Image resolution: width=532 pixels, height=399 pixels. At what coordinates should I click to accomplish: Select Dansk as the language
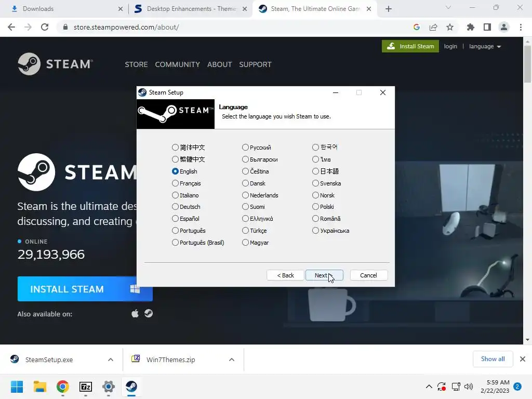[245, 183]
